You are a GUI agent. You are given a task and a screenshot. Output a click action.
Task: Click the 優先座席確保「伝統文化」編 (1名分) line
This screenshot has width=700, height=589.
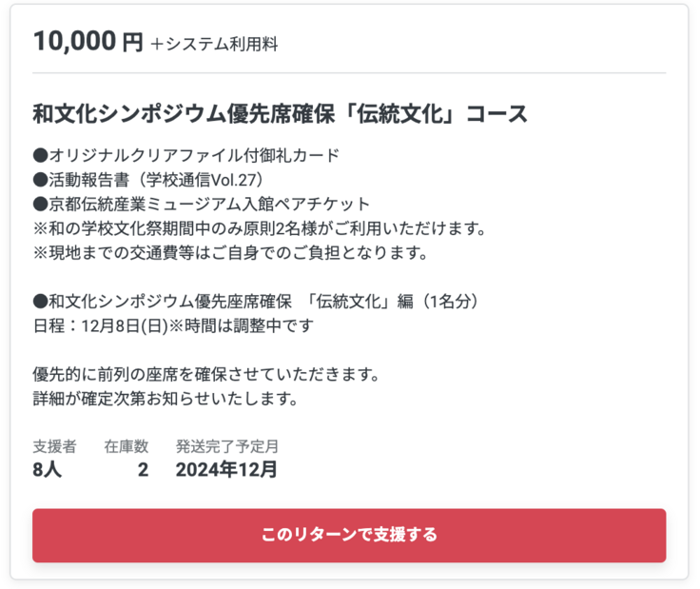(x=255, y=302)
